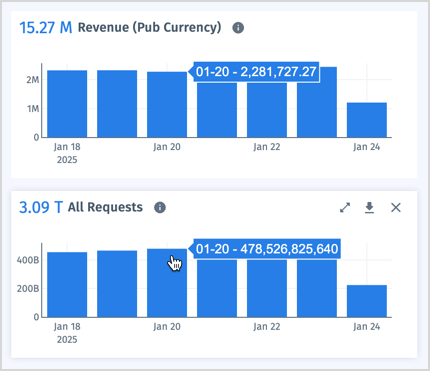The width and height of the screenshot is (430, 371).
Task: Download the All Requests chart data
Action: pyautogui.click(x=369, y=207)
